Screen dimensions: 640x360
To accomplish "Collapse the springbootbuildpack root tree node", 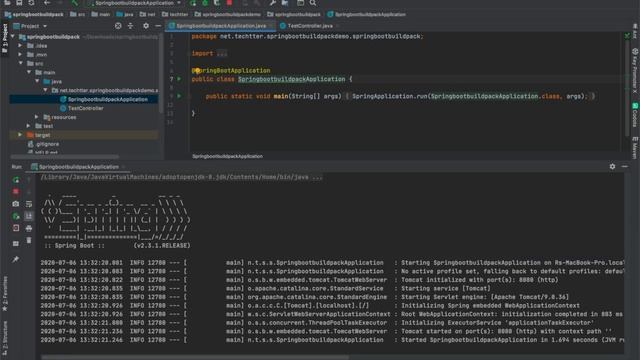I will [x=13, y=37].
